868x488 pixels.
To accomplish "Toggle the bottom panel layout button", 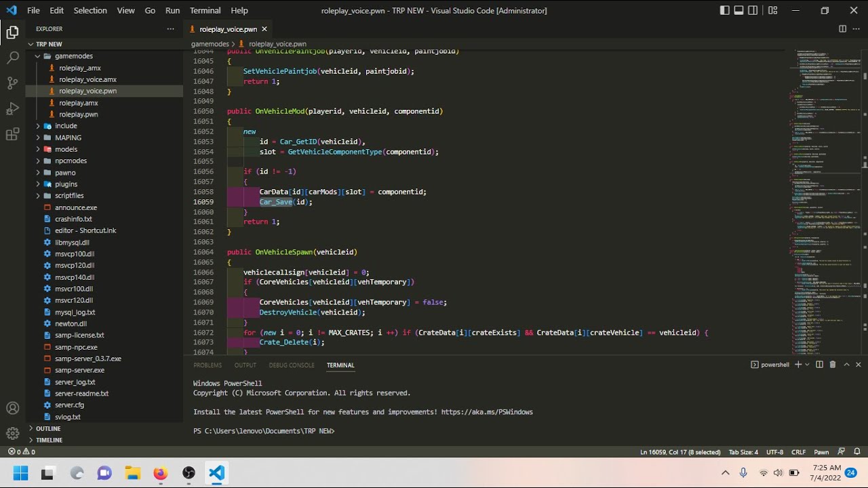I will (x=739, y=10).
